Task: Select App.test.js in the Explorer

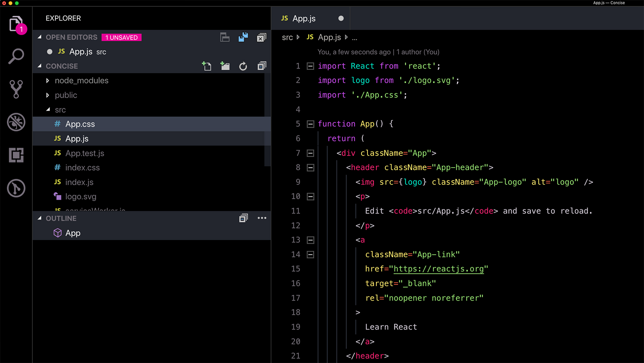Action: pyautogui.click(x=85, y=153)
